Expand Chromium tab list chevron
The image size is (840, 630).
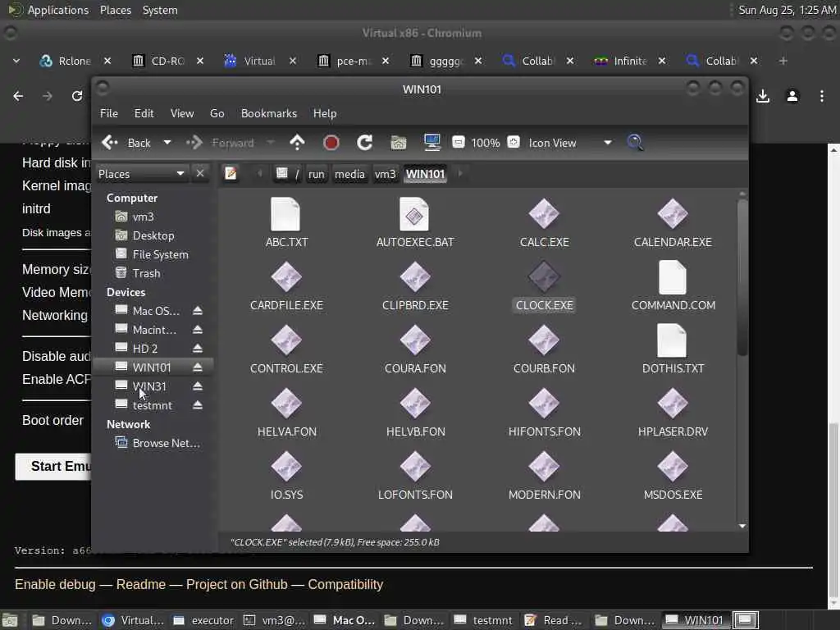pos(16,61)
